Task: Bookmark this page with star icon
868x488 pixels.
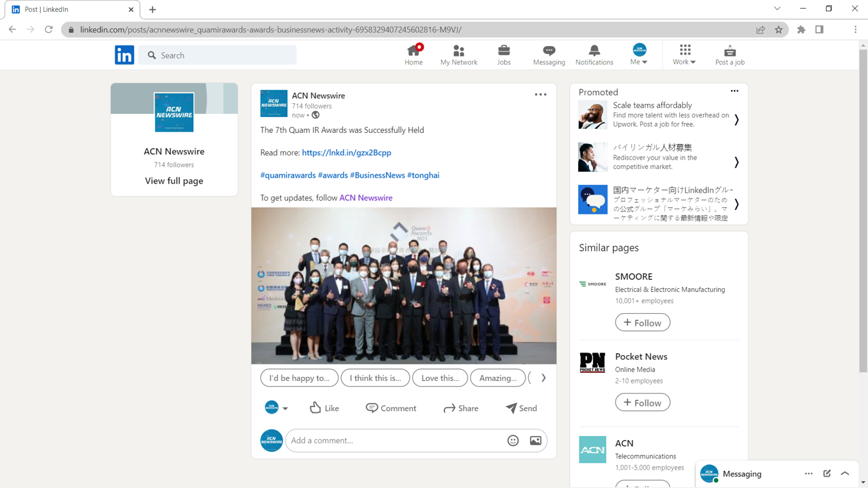Action: [x=779, y=30]
